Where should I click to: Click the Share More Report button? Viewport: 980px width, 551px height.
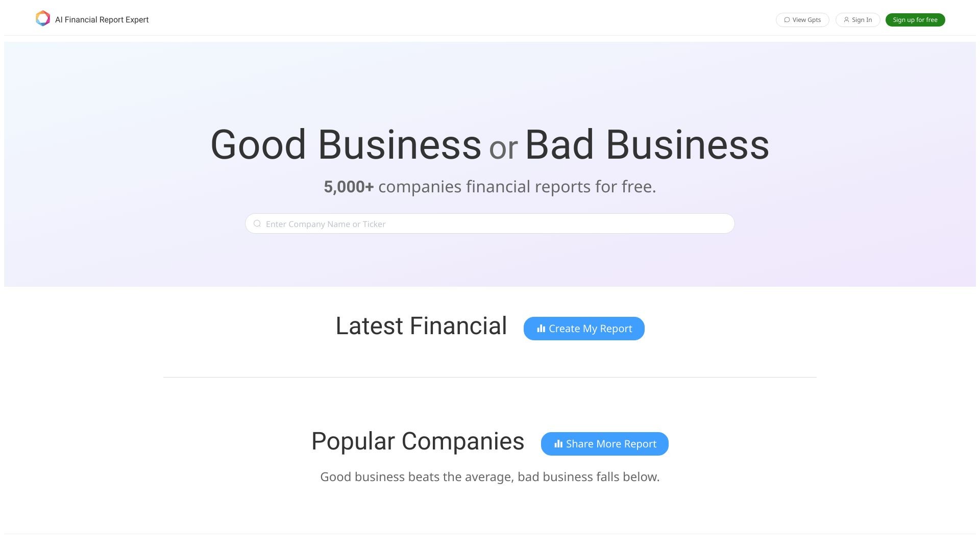click(x=604, y=444)
